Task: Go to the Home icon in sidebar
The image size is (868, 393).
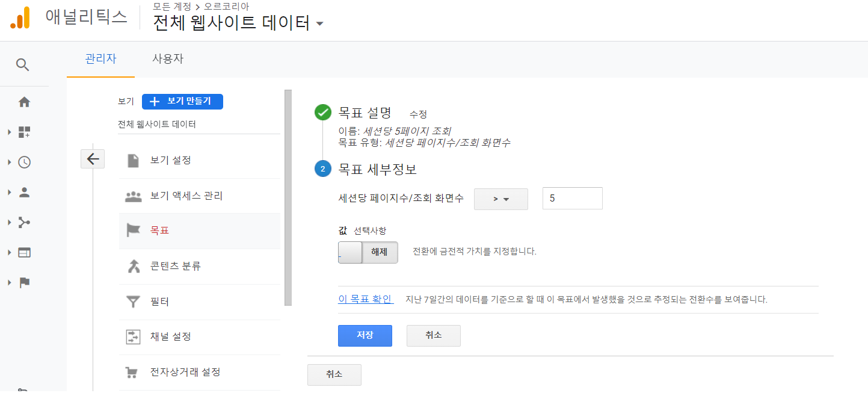Action: pyautogui.click(x=24, y=102)
